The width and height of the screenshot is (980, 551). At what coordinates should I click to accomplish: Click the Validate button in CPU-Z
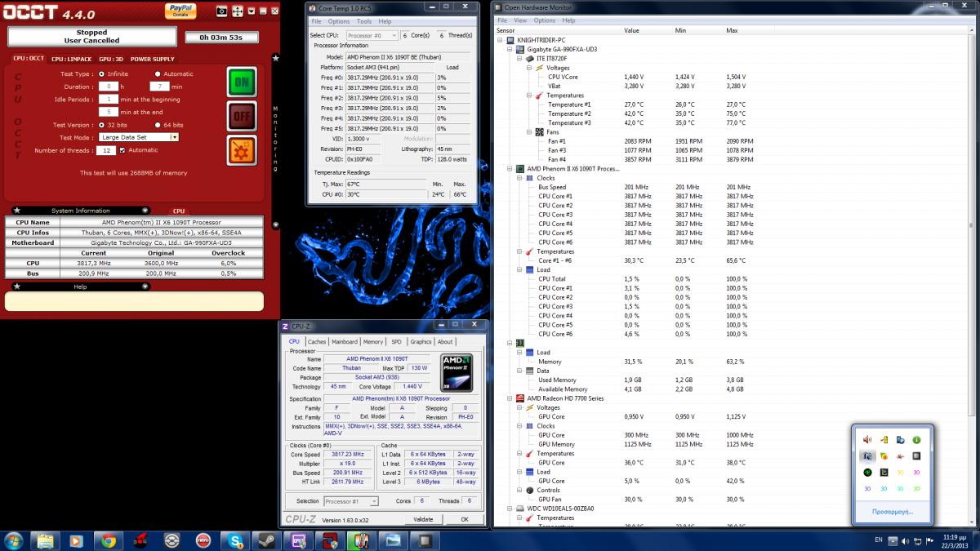pyautogui.click(x=423, y=519)
